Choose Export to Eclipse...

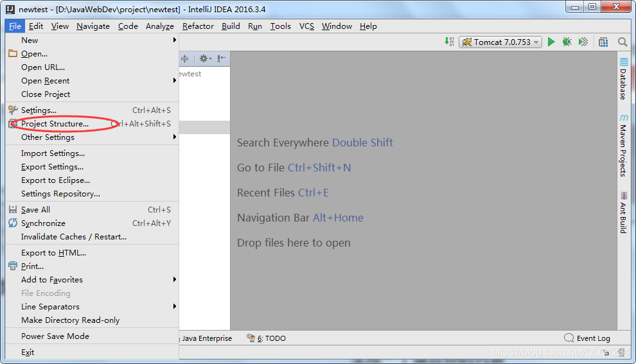pyautogui.click(x=93, y=180)
